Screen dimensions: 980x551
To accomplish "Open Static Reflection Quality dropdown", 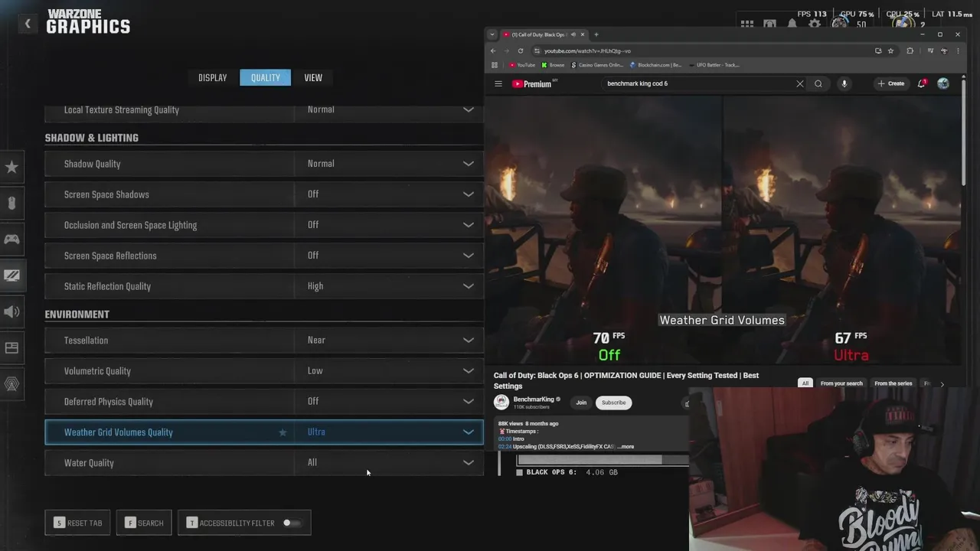I will (x=468, y=286).
